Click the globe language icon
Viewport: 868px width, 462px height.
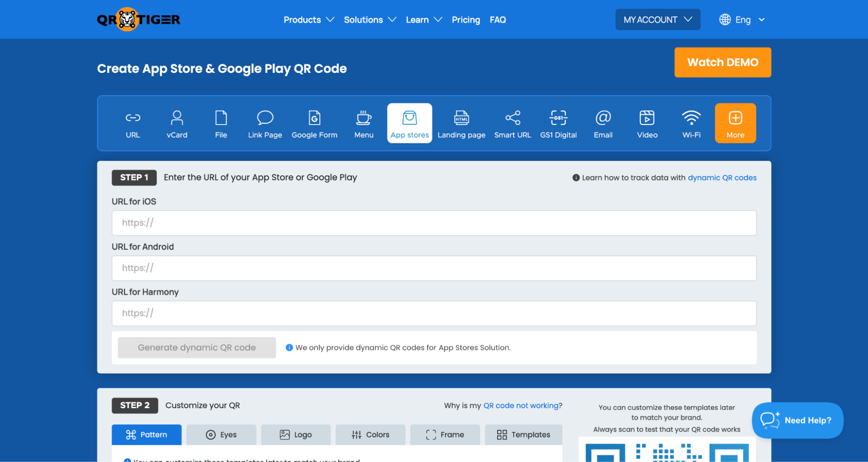point(725,20)
